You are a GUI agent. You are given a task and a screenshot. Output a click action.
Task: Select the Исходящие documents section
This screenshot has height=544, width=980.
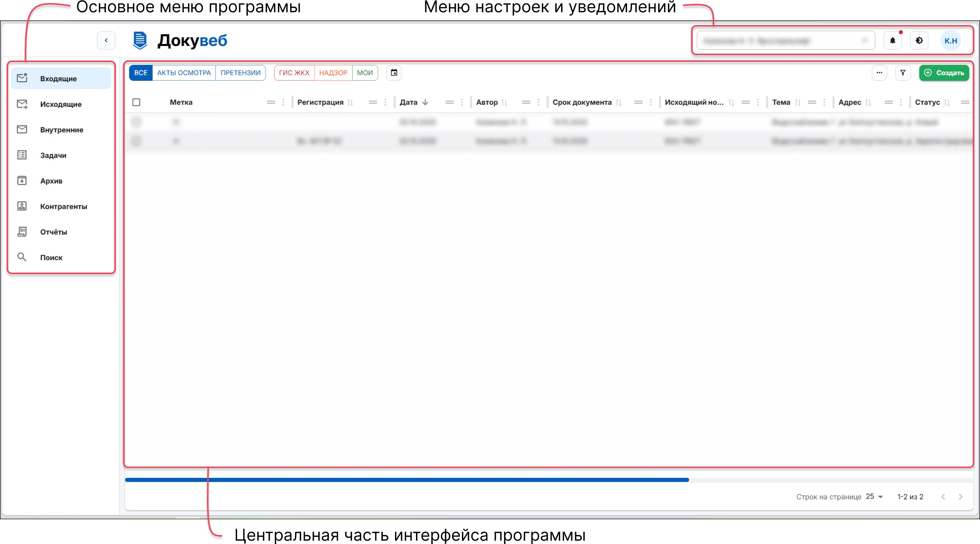click(x=61, y=104)
